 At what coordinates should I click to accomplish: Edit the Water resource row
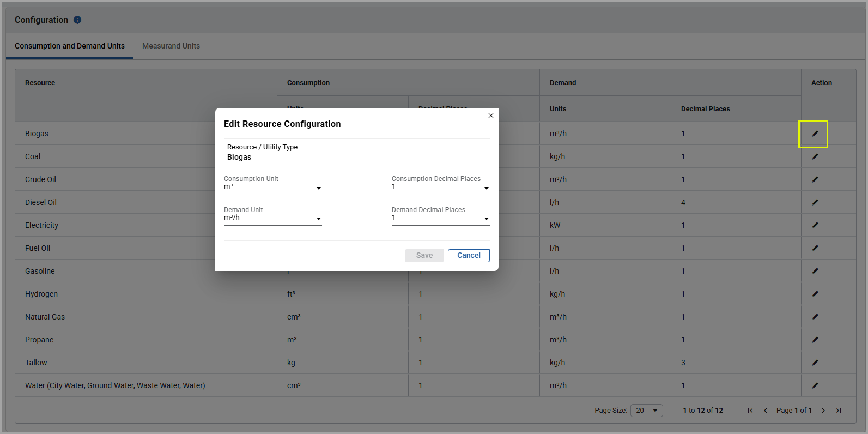(815, 385)
